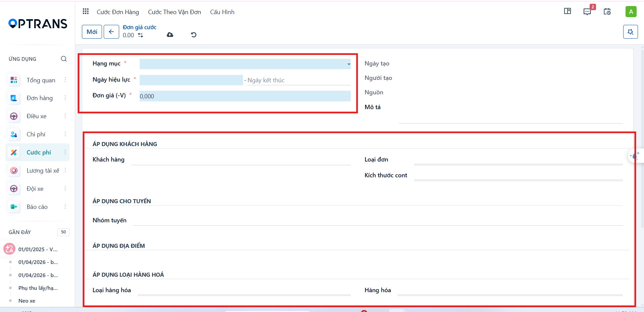This screenshot has width=644, height=312.
Task: Open Cước Đơn Hàng menu
Action: tap(118, 12)
